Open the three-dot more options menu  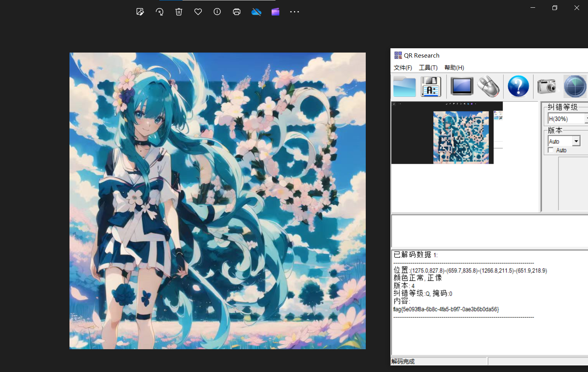[x=294, y=12]
